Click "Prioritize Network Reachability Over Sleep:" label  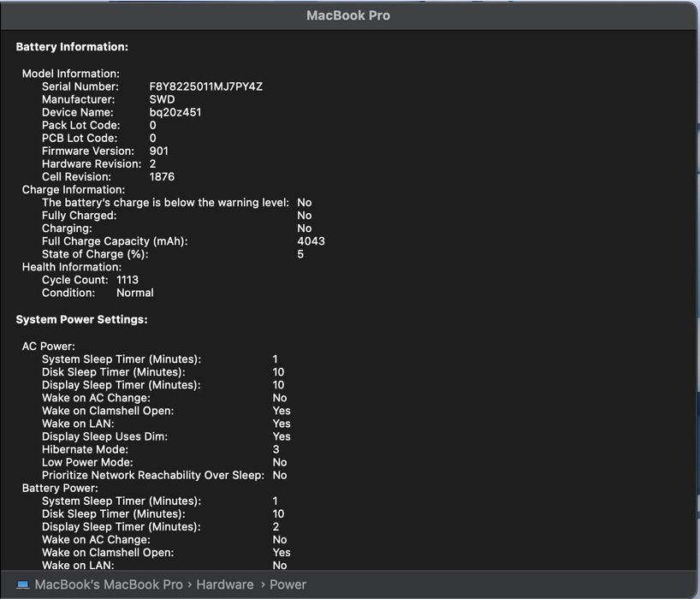[152, 476]
